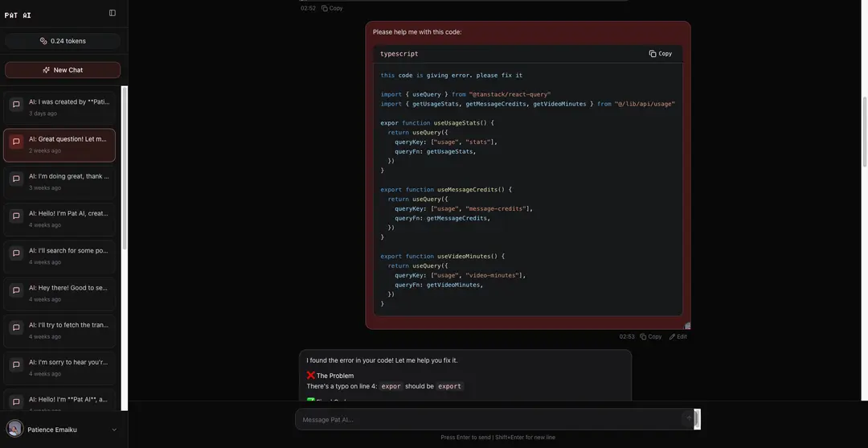Click the 'AI: Hello! I'm Pat AI, creat...' chat icon
This screenshot has height=448, width=868.
(x=17, y=216)
